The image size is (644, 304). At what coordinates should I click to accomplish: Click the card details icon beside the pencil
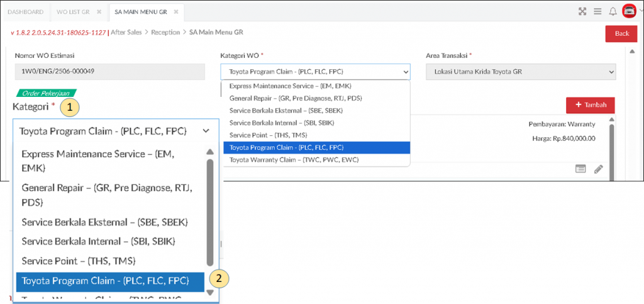[580, 169]
